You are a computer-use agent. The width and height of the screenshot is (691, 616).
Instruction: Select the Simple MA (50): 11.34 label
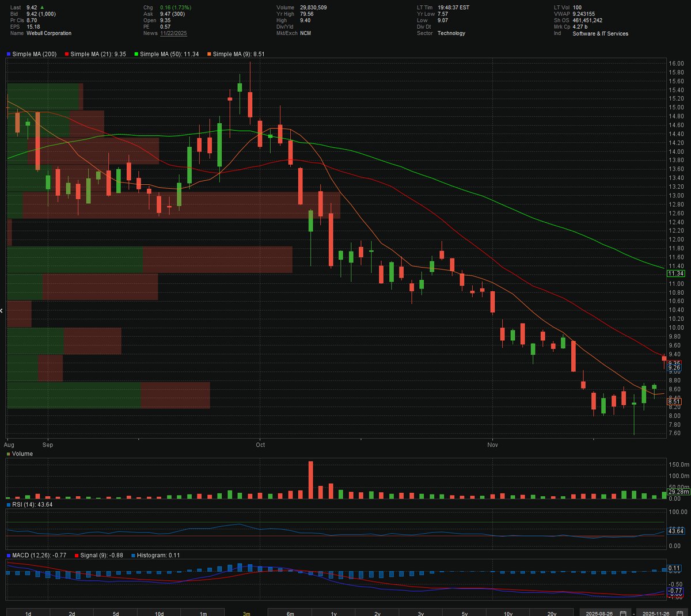(x=169, y=54)
